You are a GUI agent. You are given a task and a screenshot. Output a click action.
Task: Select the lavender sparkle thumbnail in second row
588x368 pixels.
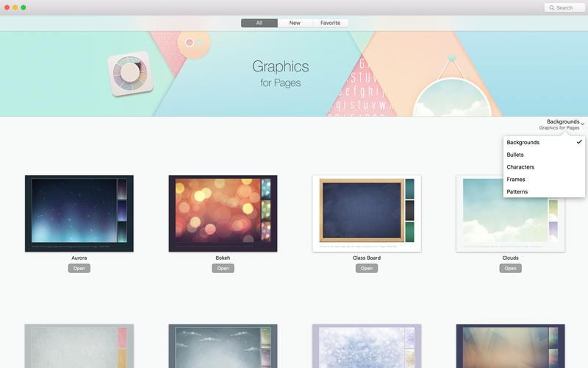pyautogui.click(x=367, y=346)
